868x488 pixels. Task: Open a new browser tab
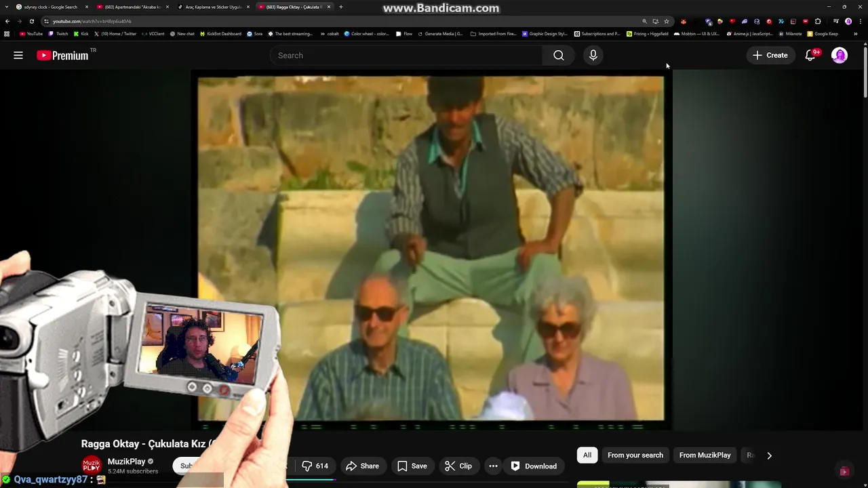[x=341, y=7]
